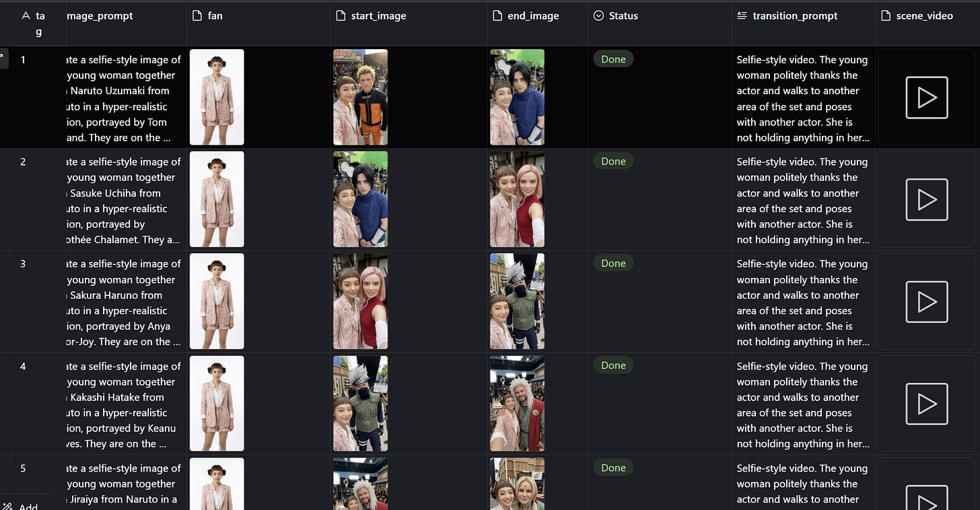
Task: Play the scene video in row 4
Action: [927, 404]
